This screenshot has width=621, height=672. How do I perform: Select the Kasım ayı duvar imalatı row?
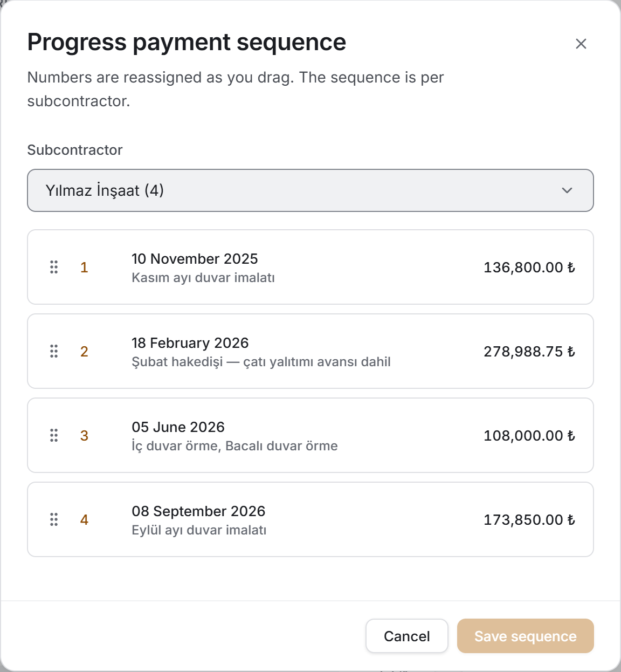(310, 267)
